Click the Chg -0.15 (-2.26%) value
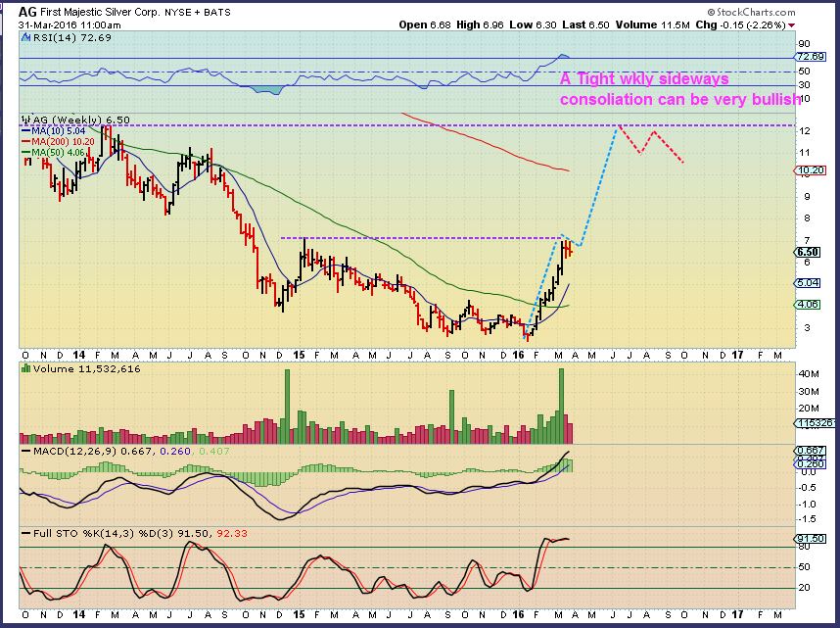 coord(740,24)
